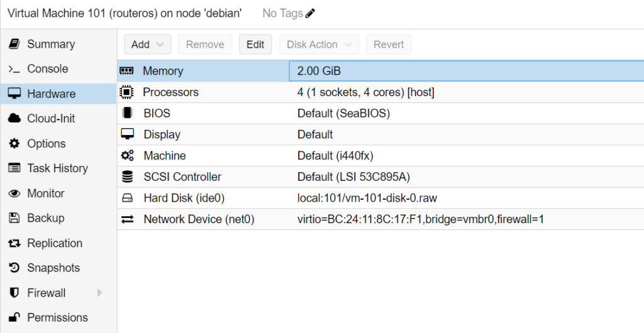This screenshot has width=644, height=333.
Task: Click the Summary book icon in sidebar
Action: (x=14, y=44)
